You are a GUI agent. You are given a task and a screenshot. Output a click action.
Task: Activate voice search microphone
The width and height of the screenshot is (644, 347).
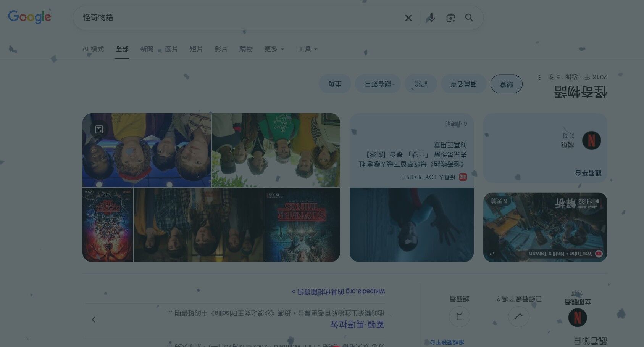click(431, 18)
